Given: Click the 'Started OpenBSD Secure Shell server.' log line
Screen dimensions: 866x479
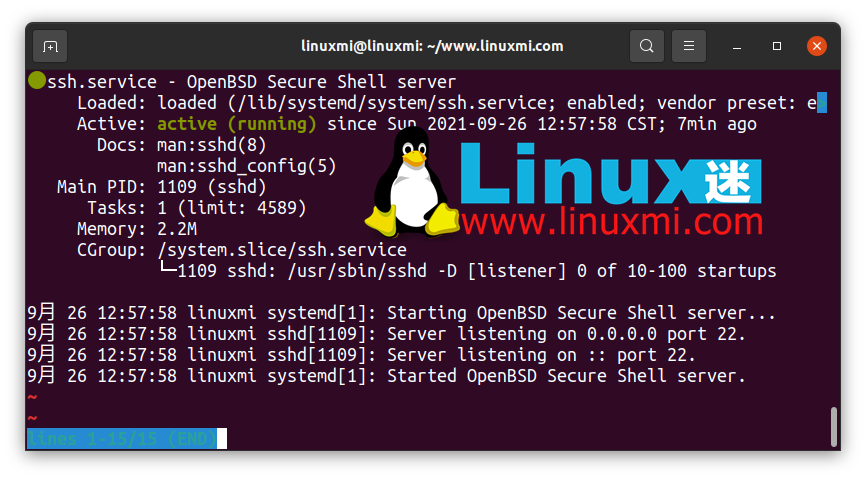Looking at the screenshot, I should [x=386, y=376].
